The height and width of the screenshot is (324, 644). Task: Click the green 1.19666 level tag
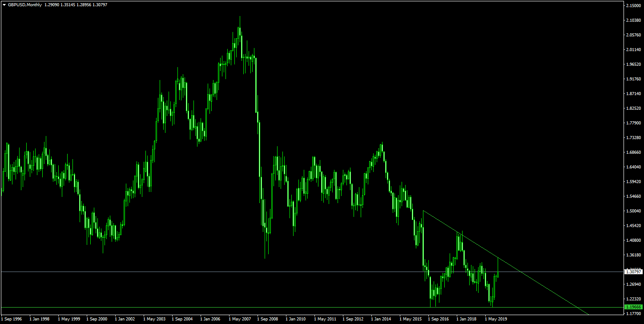[x=634, y=307]
